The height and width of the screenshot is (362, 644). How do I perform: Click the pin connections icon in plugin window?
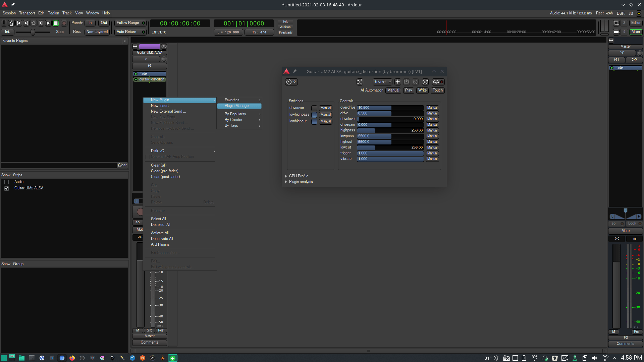point(360,82)
